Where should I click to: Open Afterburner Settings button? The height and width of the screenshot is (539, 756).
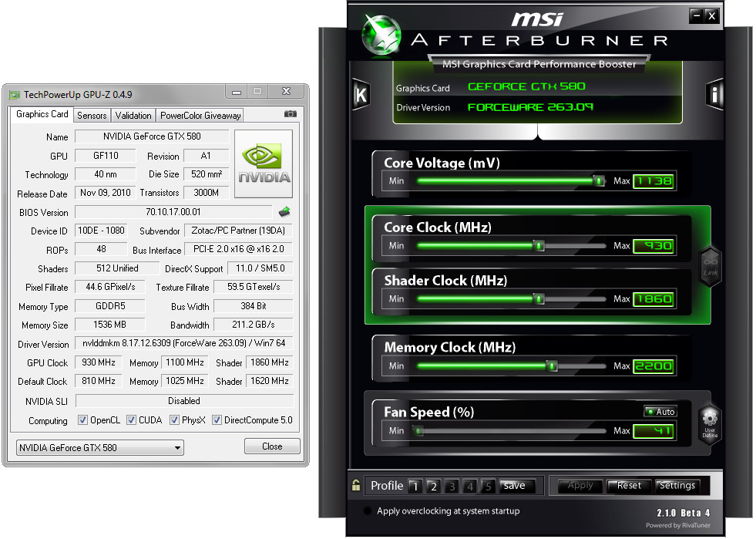coord(677,486)
